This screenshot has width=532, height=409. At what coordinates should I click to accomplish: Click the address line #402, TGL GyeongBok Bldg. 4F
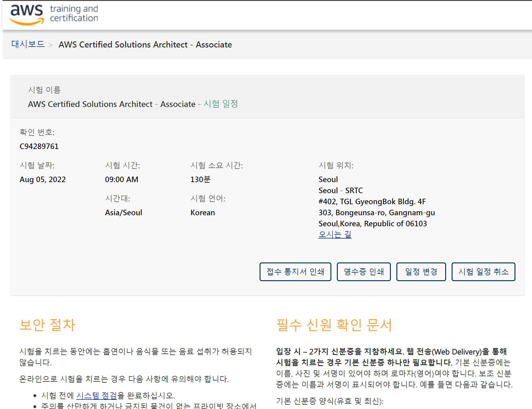[372, 201]
